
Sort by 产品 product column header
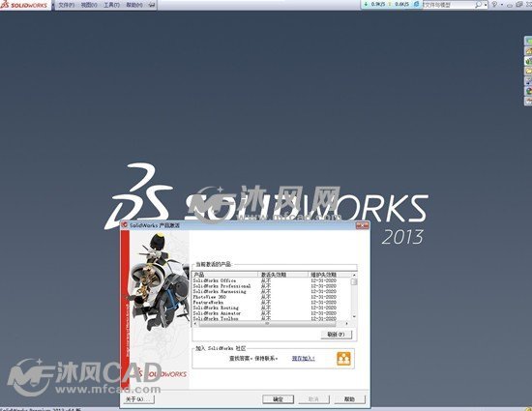[225, 275]
